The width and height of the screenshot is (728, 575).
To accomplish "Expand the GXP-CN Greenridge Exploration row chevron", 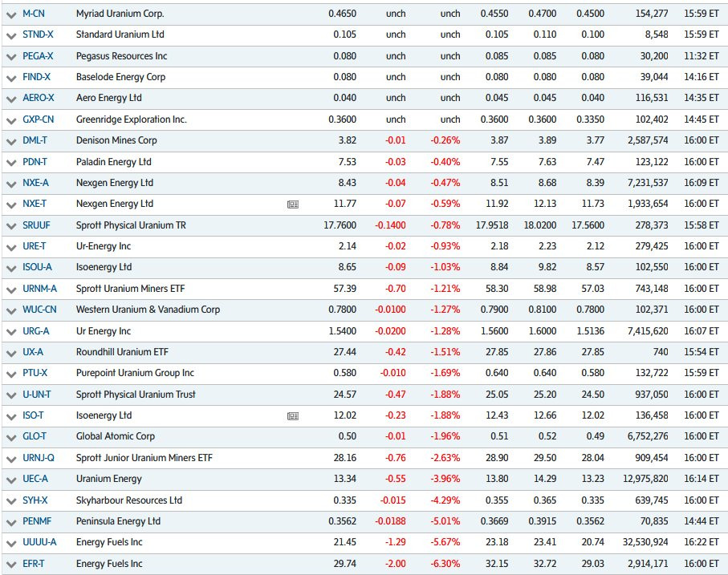I will coord(11,120).
